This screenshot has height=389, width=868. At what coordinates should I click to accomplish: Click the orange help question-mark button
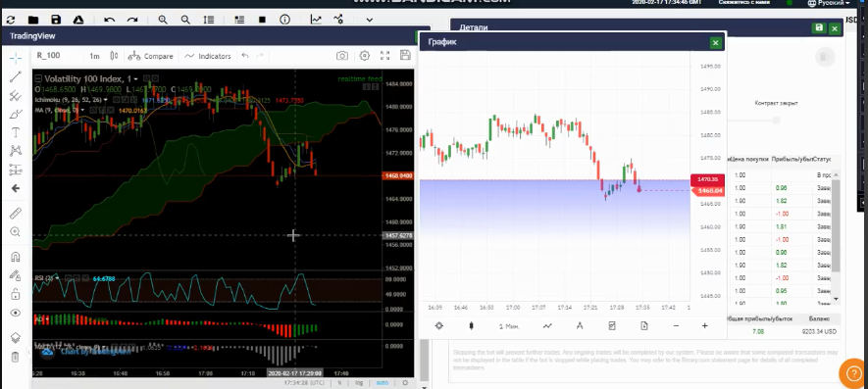[853, 373]
